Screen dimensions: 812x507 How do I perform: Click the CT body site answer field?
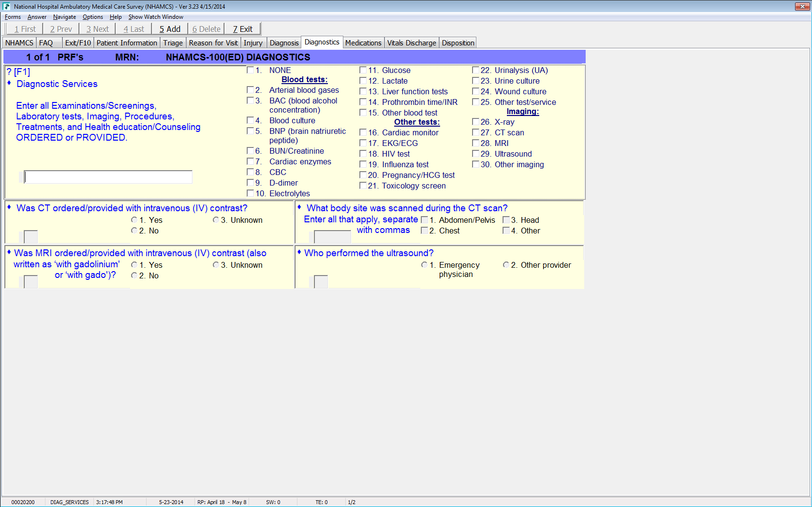point(332,237)
